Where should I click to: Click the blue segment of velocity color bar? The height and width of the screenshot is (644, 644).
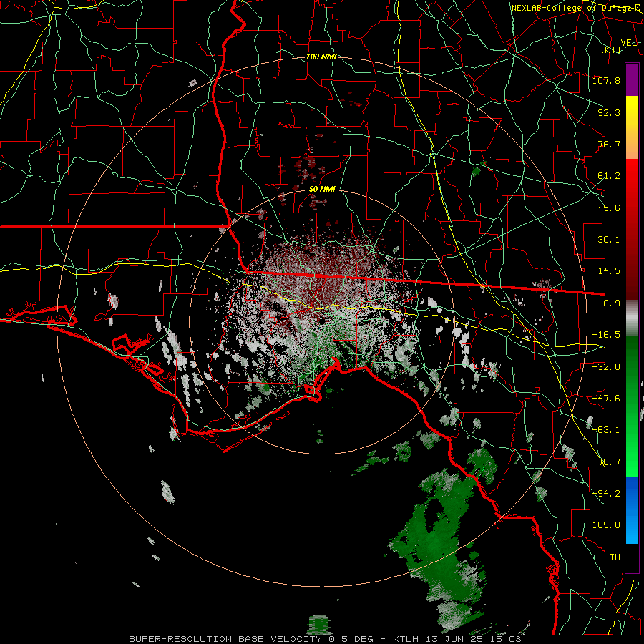point(632,510)
